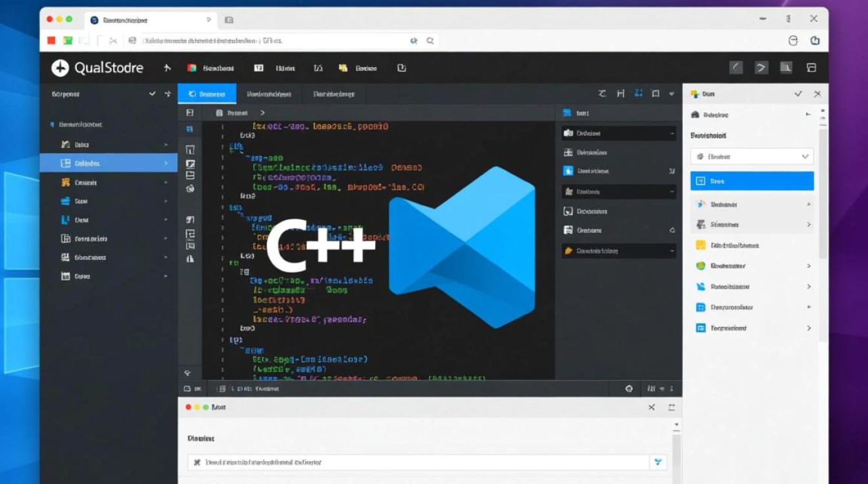Click the green shield icon in the right panel list

700,266
